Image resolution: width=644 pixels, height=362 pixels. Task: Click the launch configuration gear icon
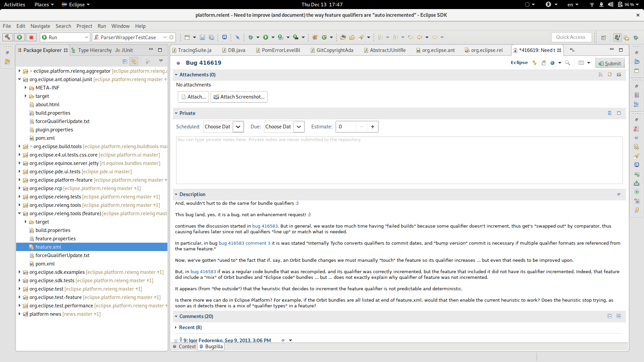pyautogui.click(x=171, y=37)
